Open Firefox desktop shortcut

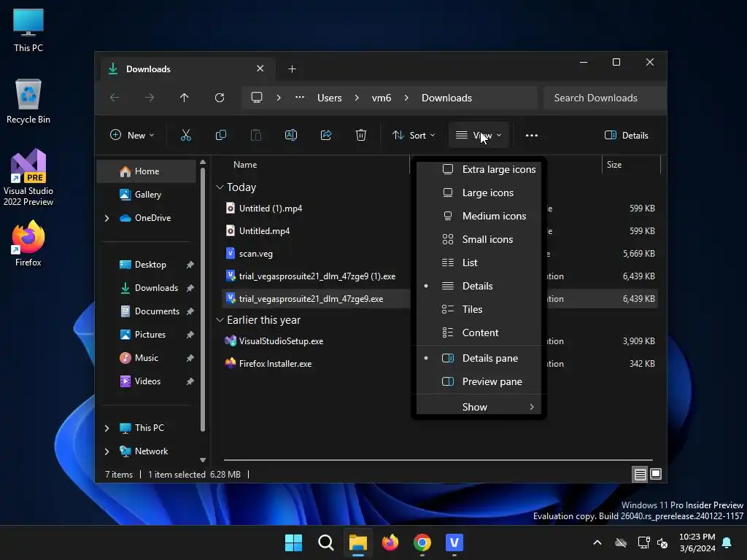28,244
